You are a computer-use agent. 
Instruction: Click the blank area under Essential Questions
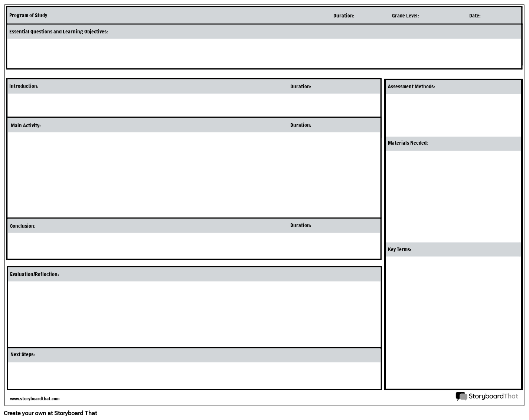(264, 53)
